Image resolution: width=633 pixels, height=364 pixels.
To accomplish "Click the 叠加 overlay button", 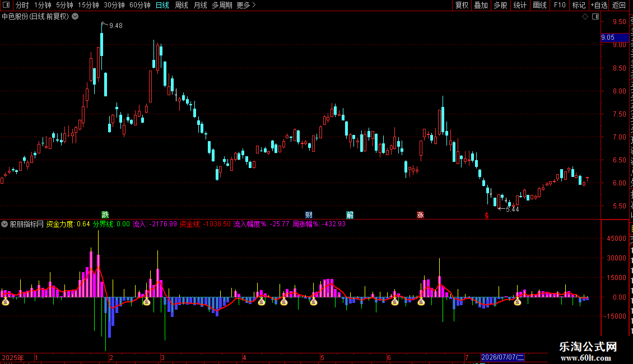I will coord(481,5).
